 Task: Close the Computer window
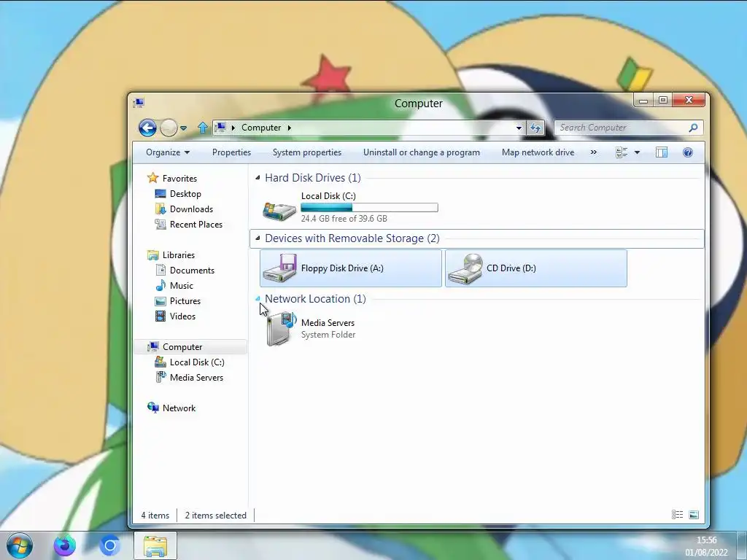689,100
